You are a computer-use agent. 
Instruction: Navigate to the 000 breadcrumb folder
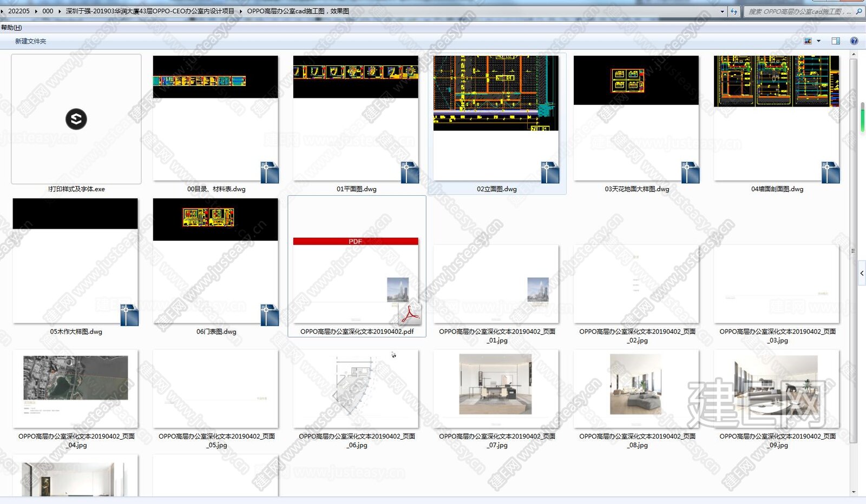[48, 11]
